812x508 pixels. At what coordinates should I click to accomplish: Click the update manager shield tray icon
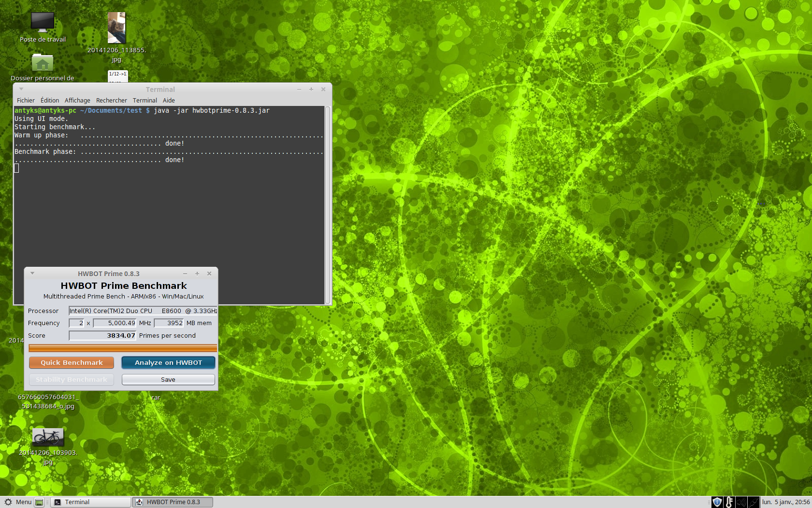point(717,502)
